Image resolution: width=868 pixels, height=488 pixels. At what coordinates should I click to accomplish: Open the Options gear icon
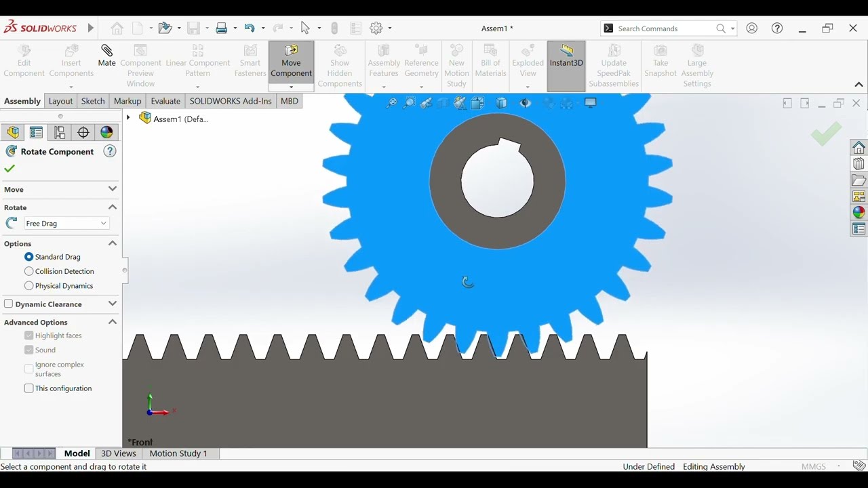376,28
